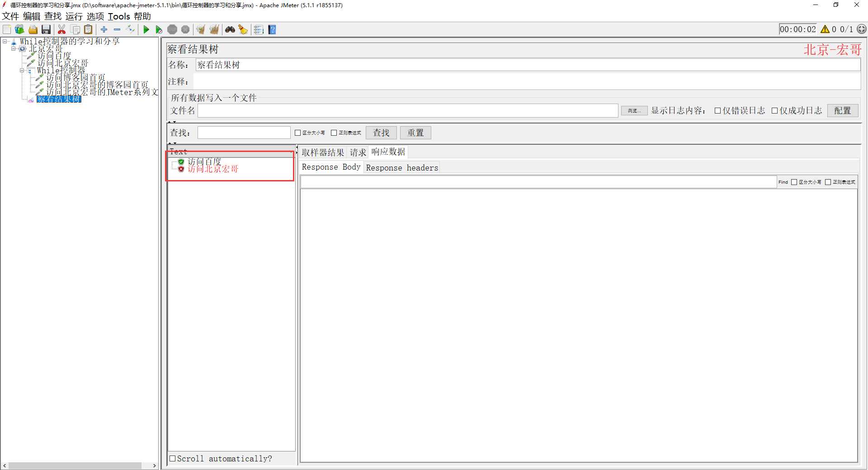This screenshot has width=868, height=470.
Task: Enable 区分大小写 checkbox beside 查找 field
Action: [x=297, y=133]
